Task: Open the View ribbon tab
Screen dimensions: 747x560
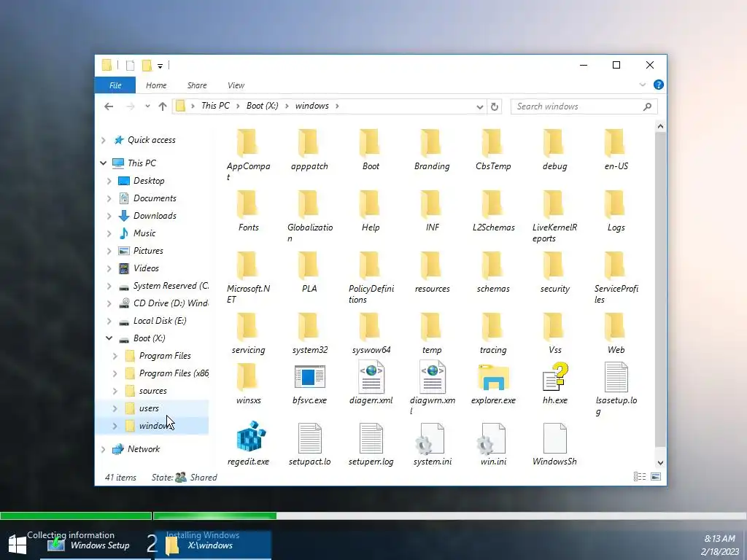Action: (x=236, y=85)
